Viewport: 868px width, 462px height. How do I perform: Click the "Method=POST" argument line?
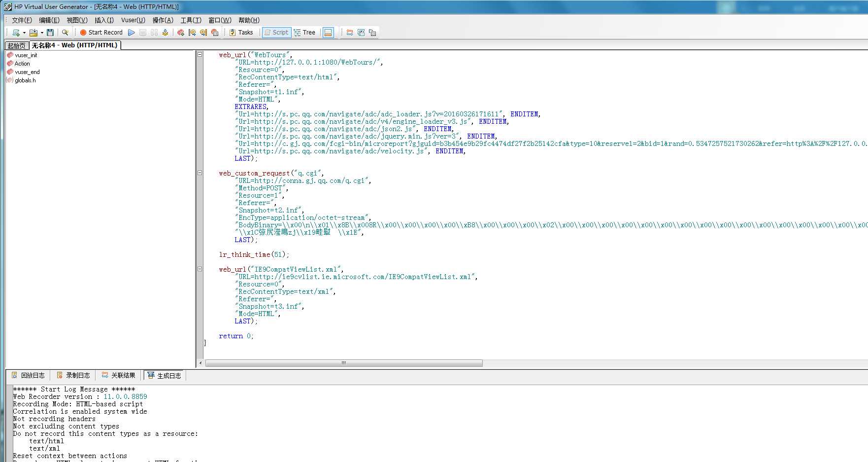(262, 188)
